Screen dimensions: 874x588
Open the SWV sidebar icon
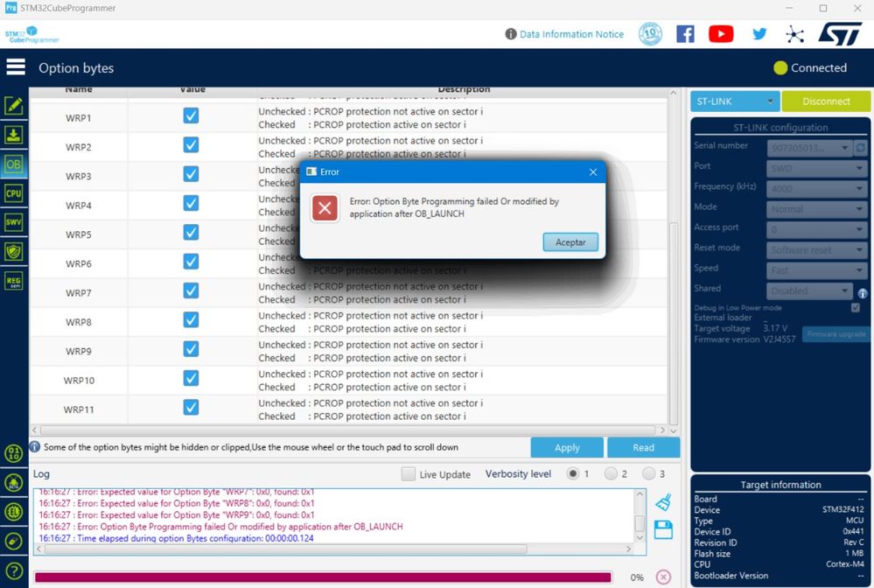click(x=14, y=222)
